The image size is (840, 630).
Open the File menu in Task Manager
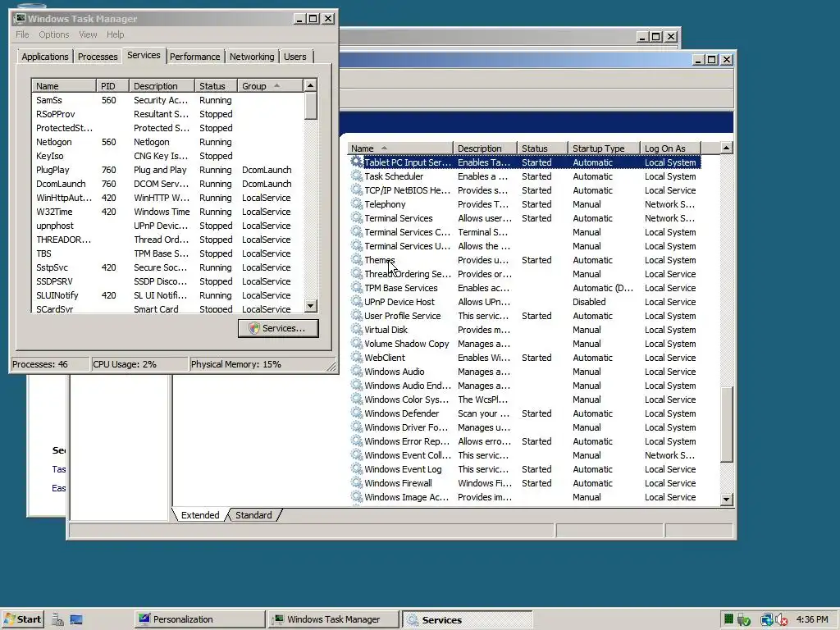(x=22, y=34)
